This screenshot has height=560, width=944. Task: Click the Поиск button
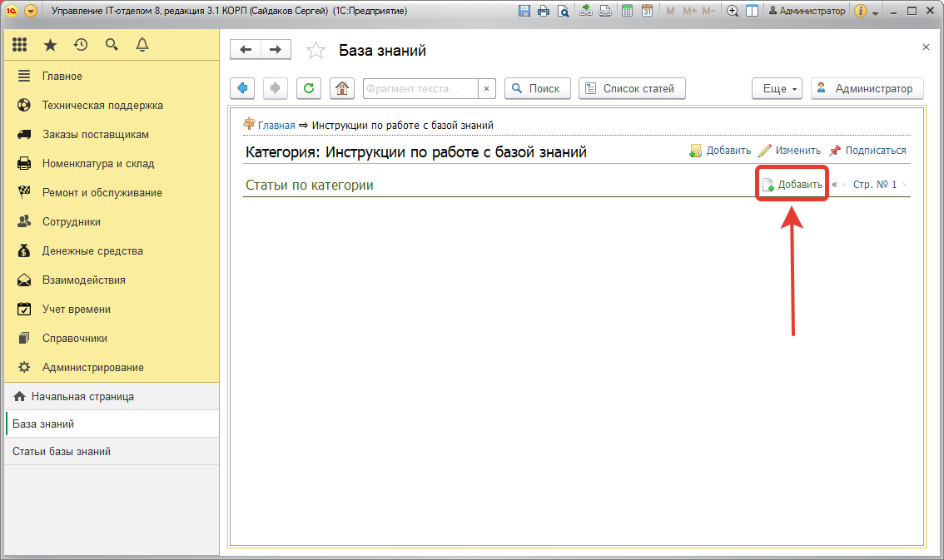(x=537, y=88)
